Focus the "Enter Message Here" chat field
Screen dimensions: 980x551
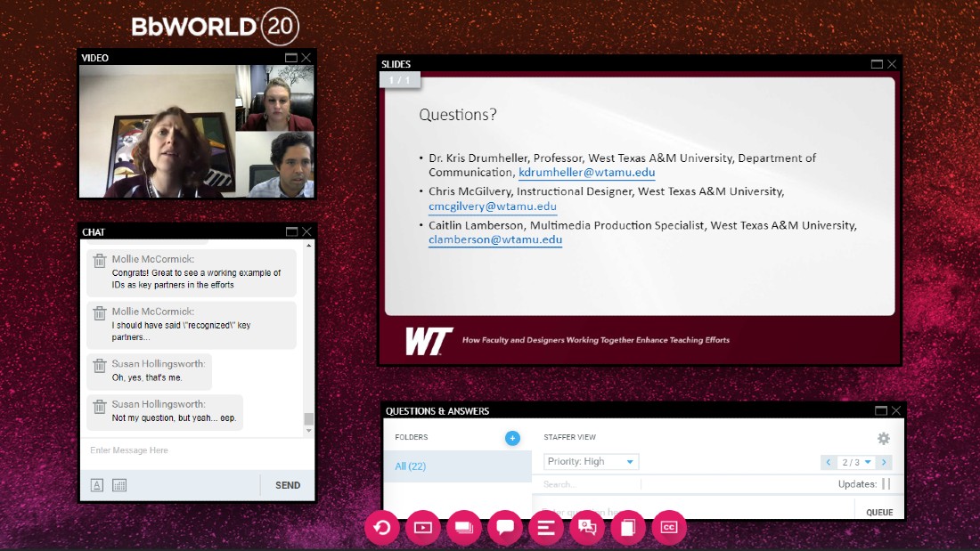198,450
